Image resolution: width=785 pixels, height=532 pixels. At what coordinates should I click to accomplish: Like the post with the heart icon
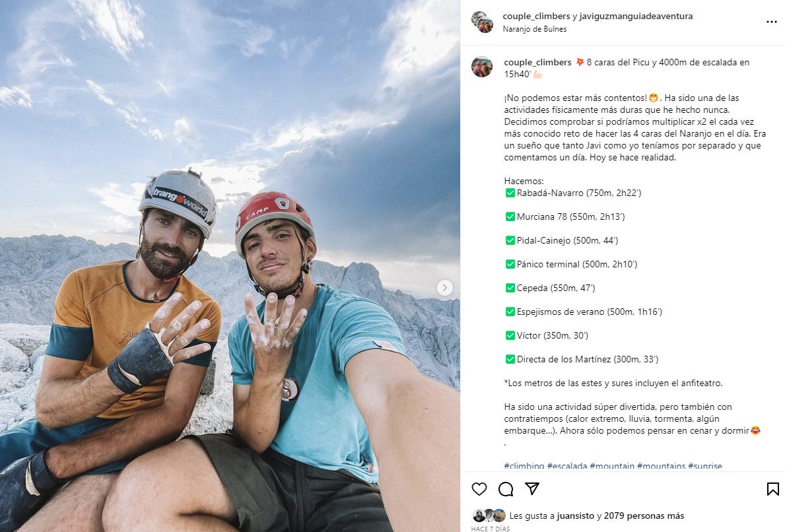(x=479, y=489)
